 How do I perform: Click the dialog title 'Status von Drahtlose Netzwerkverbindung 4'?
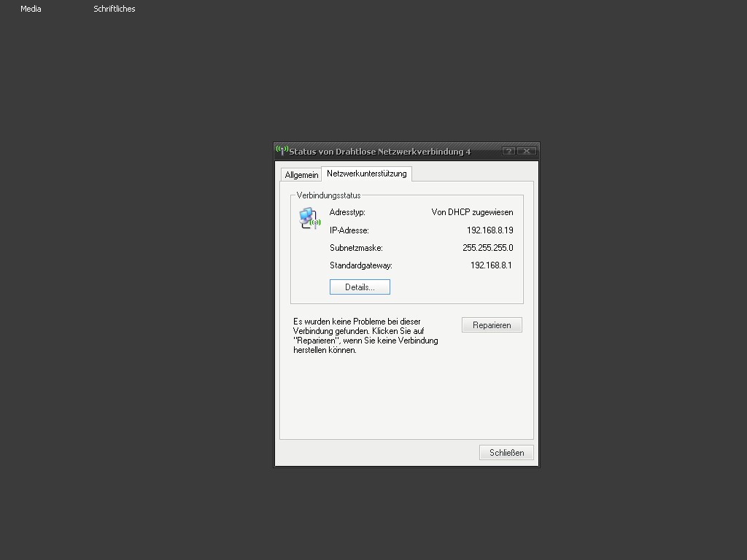coord(379,152)
